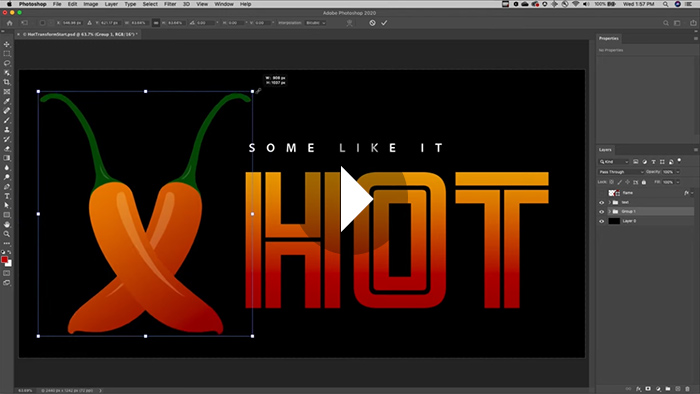Select the Rectangular Marquee tool
Screen dimensions: 700x394
click(x=7, y=54)
